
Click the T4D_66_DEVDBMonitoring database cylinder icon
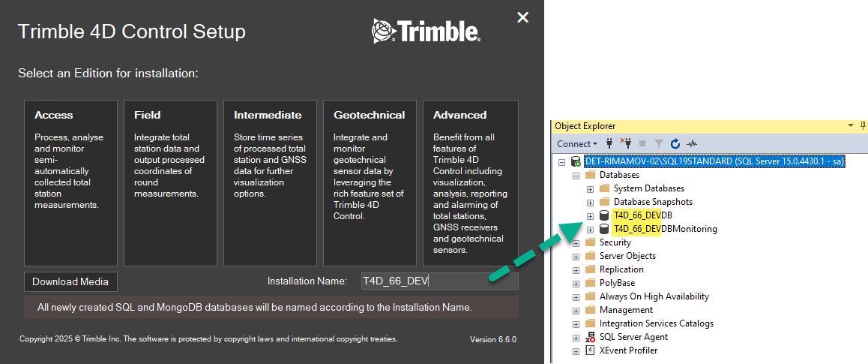click(x=604, y=230)
